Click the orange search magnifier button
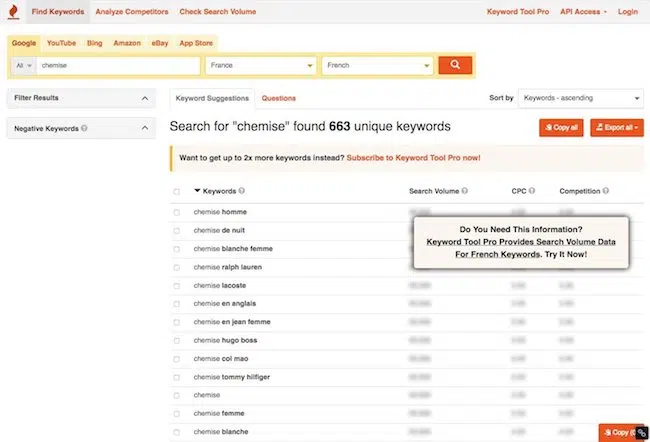The width and height of the screenshot is (650, 442). pos(455,65)
